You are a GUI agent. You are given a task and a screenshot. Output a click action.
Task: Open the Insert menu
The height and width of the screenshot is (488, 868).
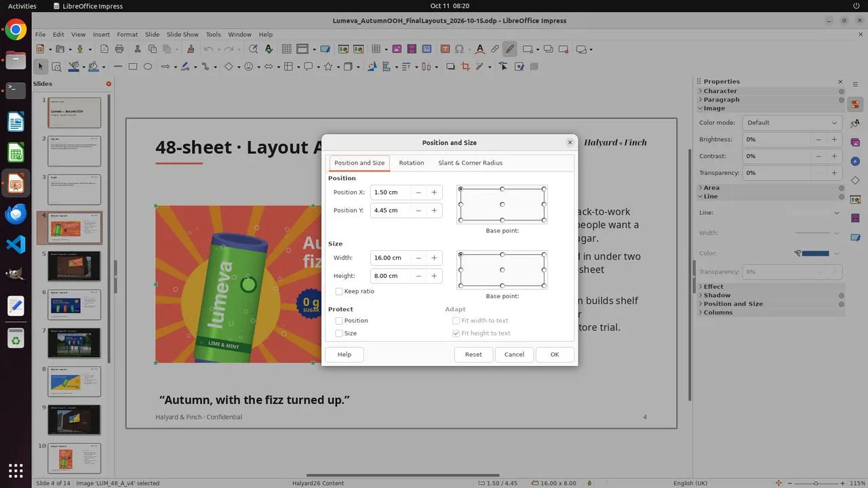tap(101, 35)
